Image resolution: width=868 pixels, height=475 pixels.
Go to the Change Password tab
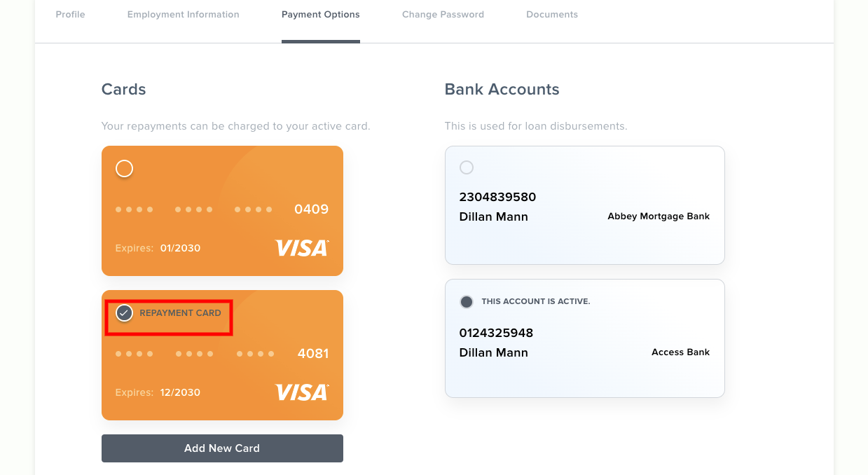pos(443,15)
